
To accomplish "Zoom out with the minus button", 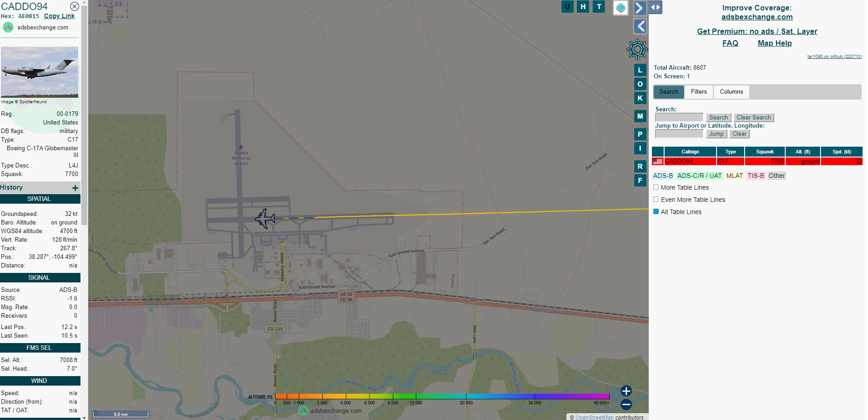I will 626,404.
